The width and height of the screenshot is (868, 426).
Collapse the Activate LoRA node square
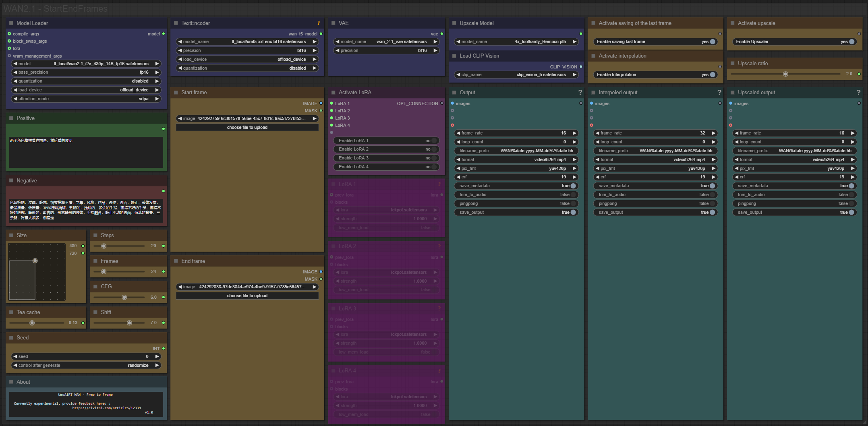tap(334, 92)
